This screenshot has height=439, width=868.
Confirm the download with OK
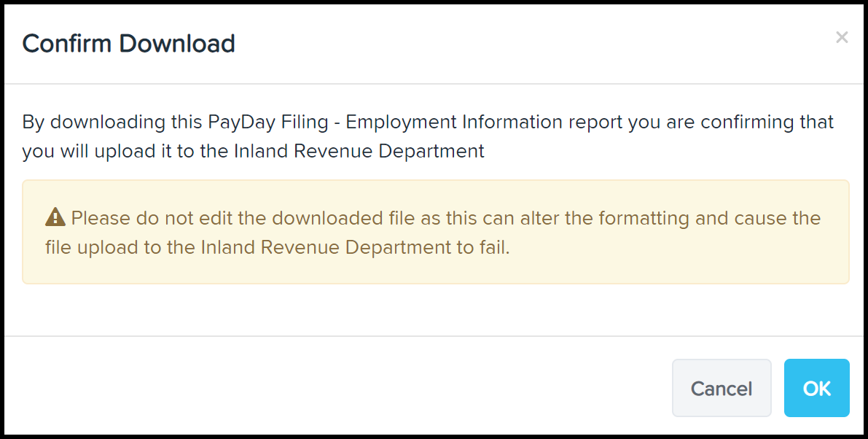click(816, 388)
